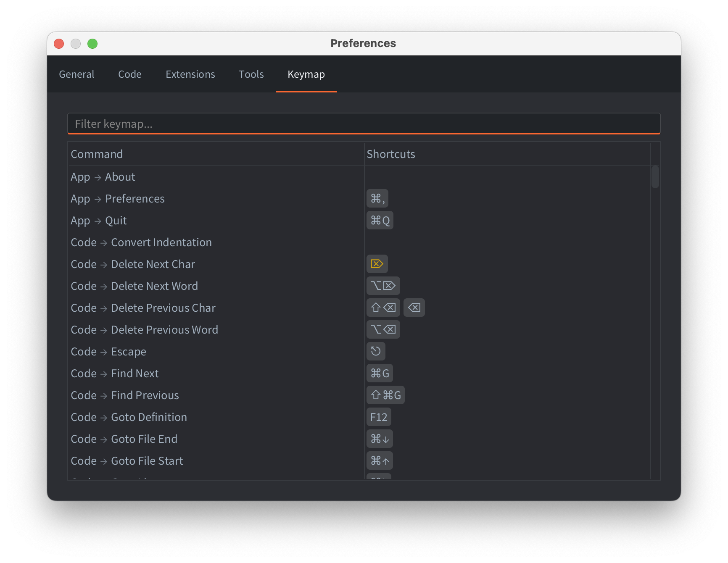Click the standalone Backspace shortcut badge
The image size is (728, 563).
click(x=414, y=308)
